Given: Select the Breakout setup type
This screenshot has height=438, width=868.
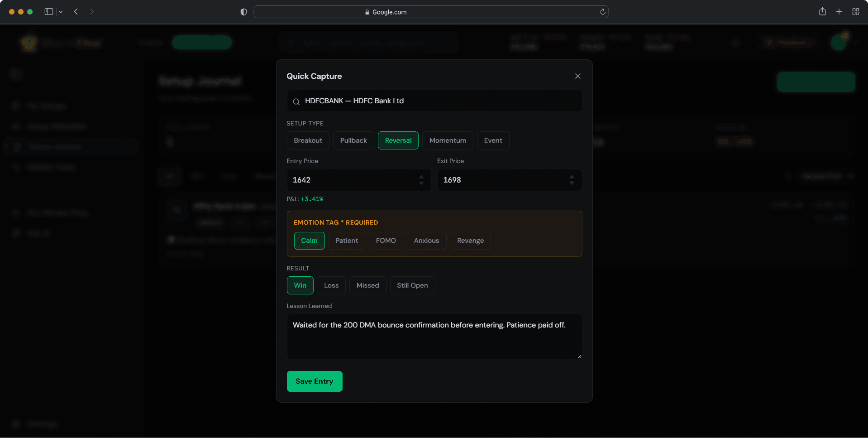Looking at the screenshot, I should click(x=308, y=140).
